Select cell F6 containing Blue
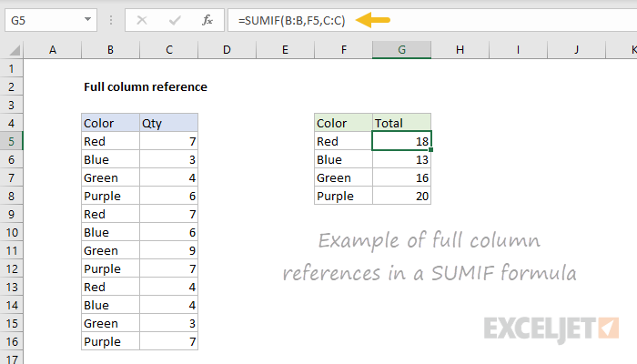This screenshot has width=637, height=364. click(x=343, y=159)
